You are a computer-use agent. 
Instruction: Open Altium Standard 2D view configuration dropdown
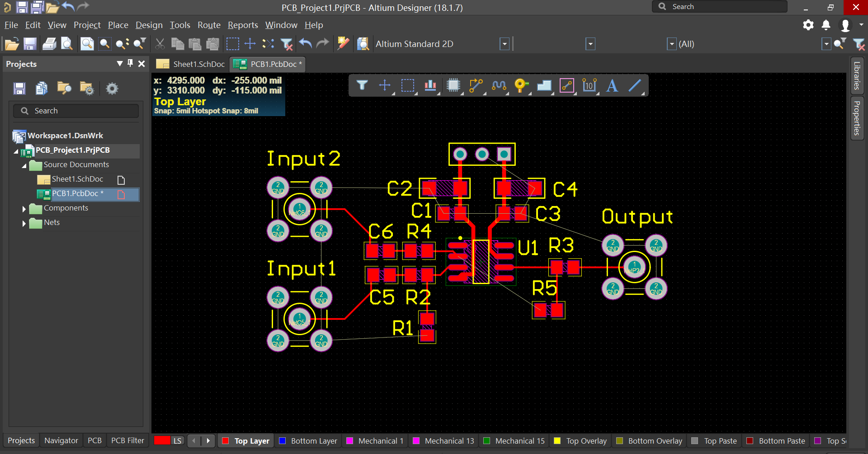[505, 44]
